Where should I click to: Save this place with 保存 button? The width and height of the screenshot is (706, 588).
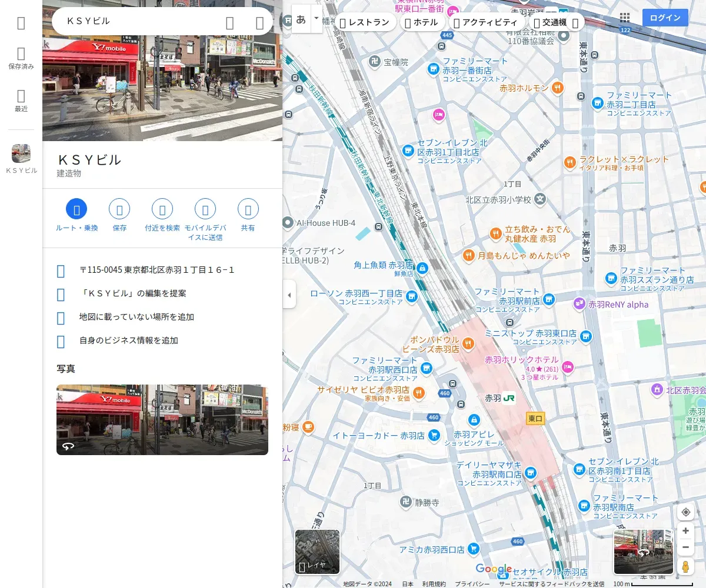[119, 215]
